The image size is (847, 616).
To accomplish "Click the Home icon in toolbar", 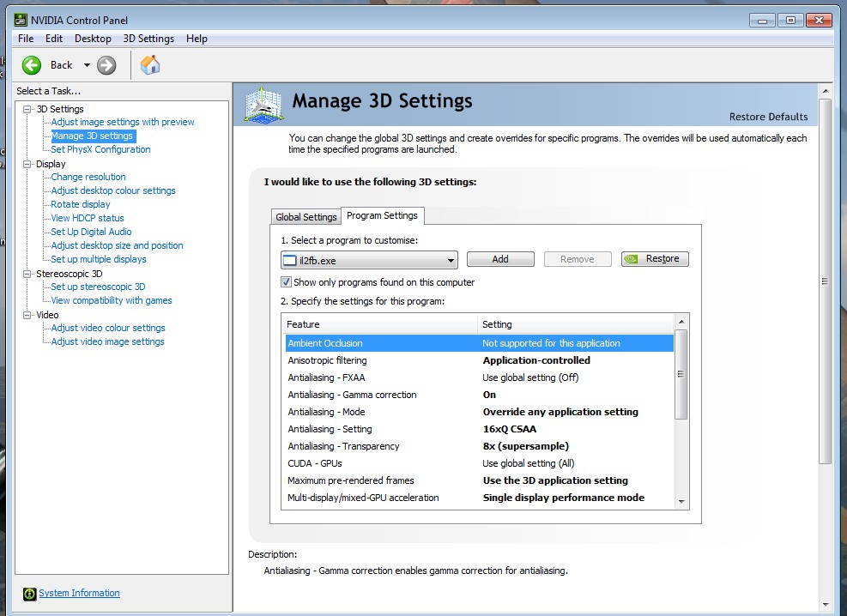I will (150, 65).
